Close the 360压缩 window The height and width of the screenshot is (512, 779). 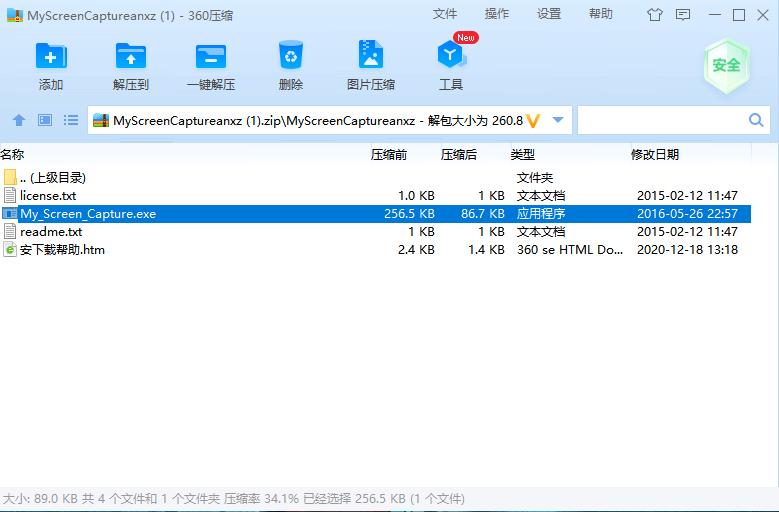pyautogui.click(x=763, y=15)
